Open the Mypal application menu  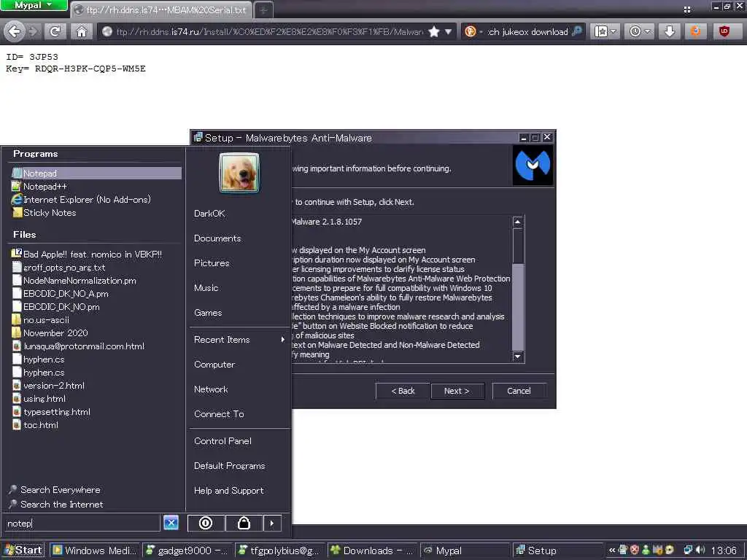click(x=34, y=5)
